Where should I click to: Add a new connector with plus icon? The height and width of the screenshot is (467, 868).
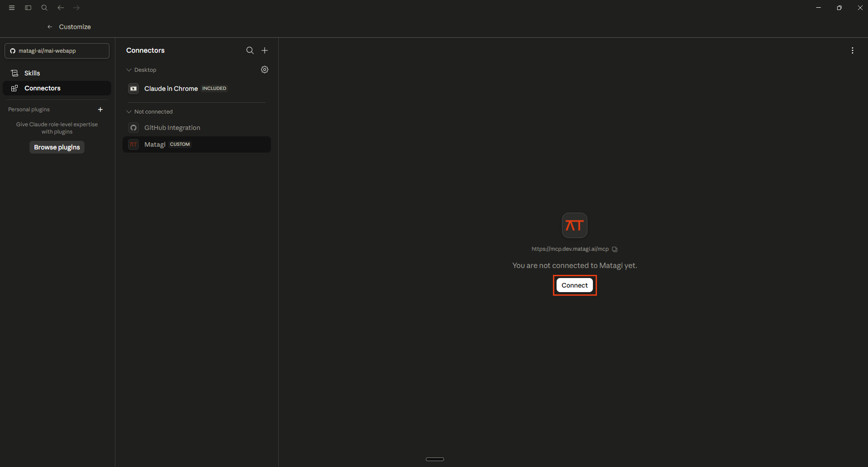[265, 50]
